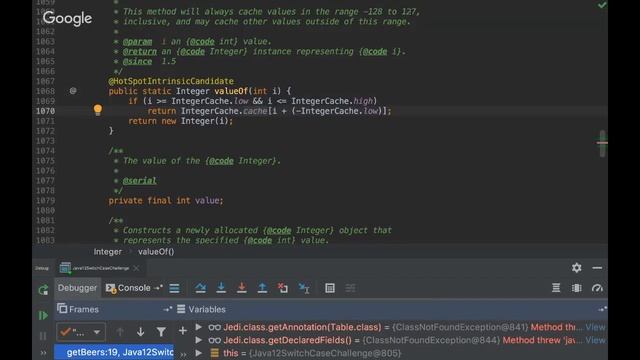This screenshot has height=360, width=640.
Task: Switch to the Debugger tab
Action: [77, 288]
